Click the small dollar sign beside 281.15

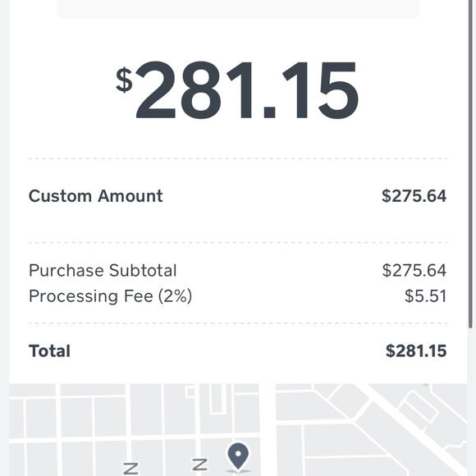124,80
